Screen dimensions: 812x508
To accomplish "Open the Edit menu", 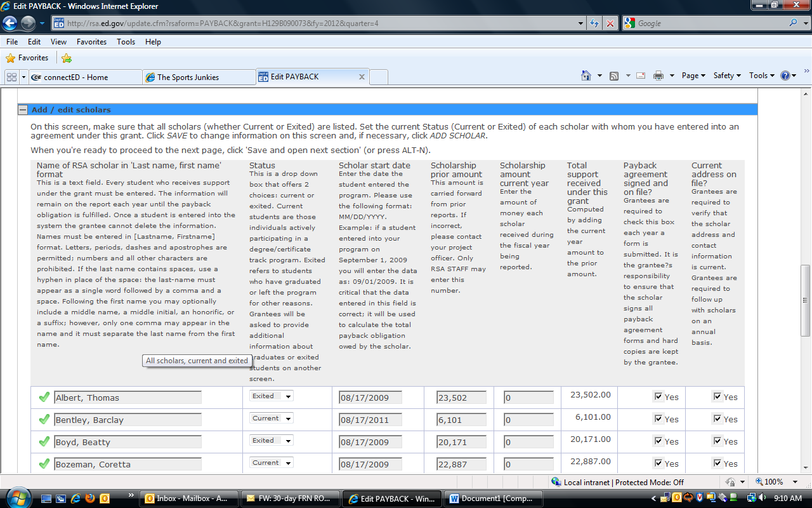I will click(34, 42).
